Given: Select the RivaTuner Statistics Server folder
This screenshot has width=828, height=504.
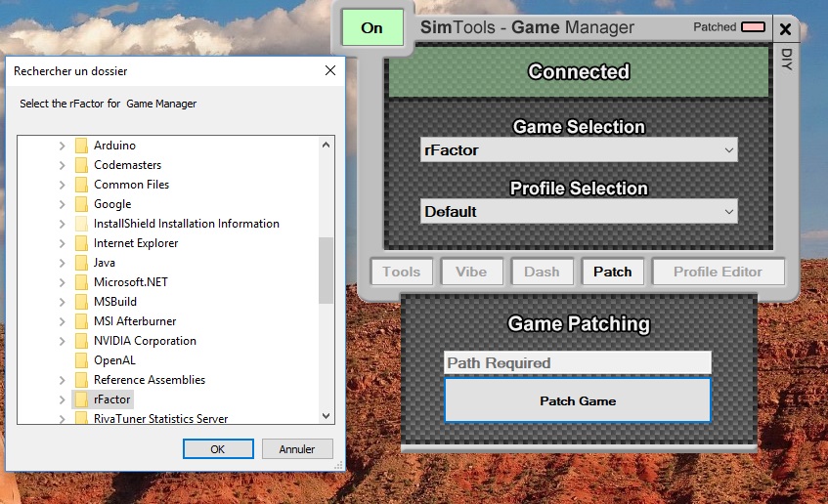Looking at the screenshot, I should click(160, 418).
